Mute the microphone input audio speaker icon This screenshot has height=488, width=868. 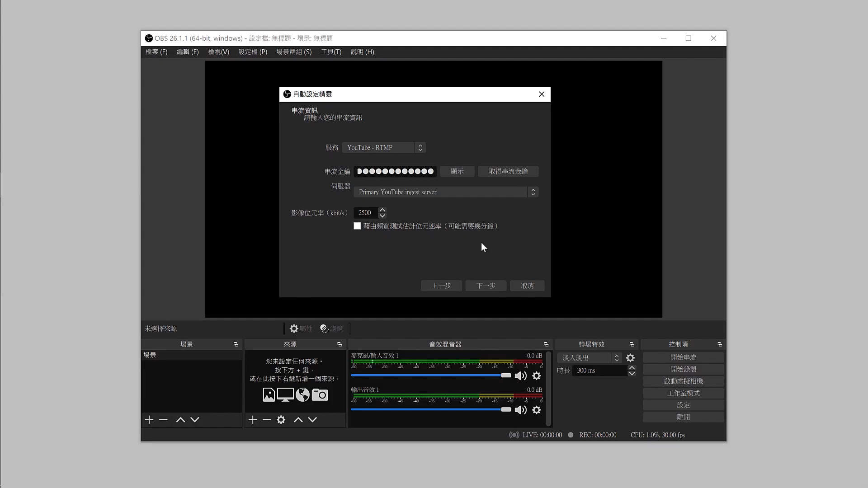click(x=520, y=376)
